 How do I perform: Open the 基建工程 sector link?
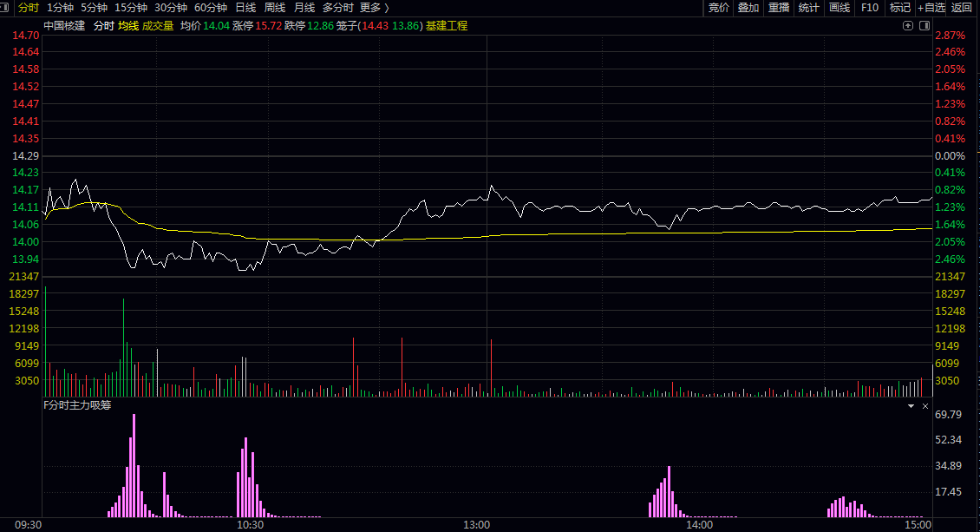pyautogui.click(x=447, y=26)
